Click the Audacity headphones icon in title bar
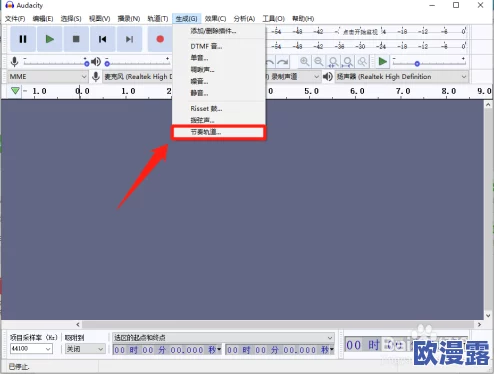The height and width of the screenshot is (374, 494). click(x=9, y=5)
